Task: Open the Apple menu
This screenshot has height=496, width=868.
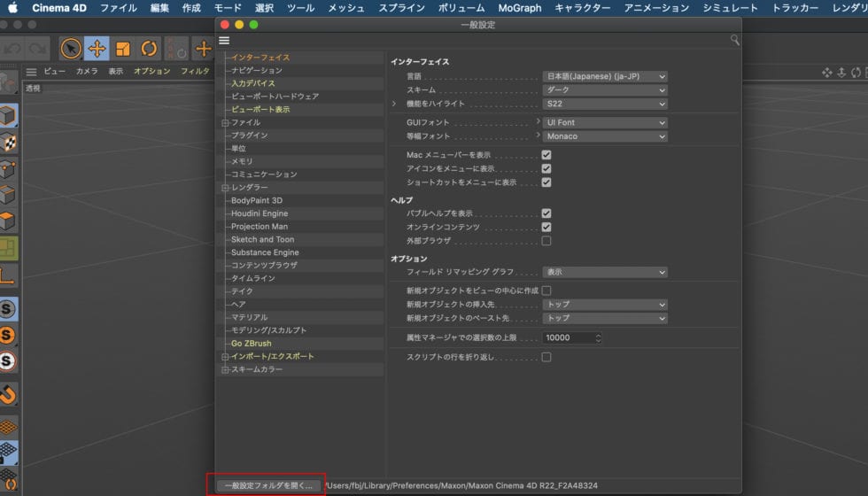Action: pos(12,8)
